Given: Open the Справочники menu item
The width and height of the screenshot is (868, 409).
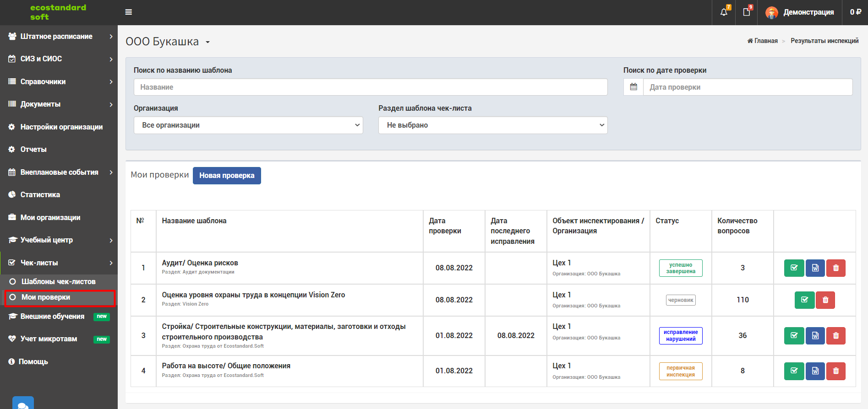Looking at the screenshot, I should [59, 81].
